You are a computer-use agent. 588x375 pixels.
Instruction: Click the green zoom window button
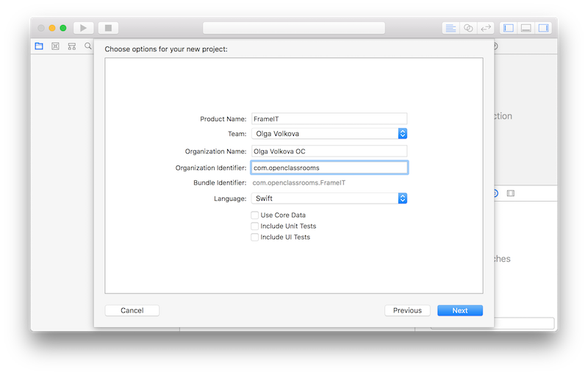coord(63,28)
